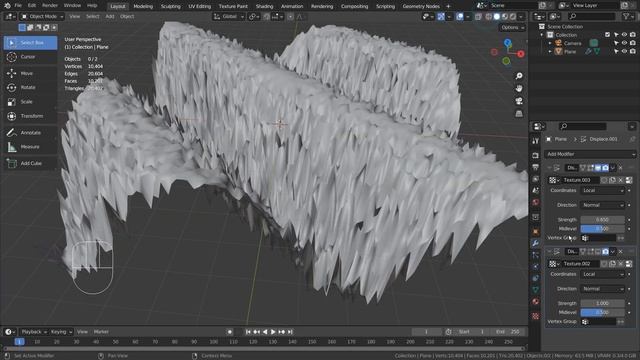This screenshot has width=640, height=360.
Task: Switch orthographic/perspective grid icon
Action: click(519, 114)
